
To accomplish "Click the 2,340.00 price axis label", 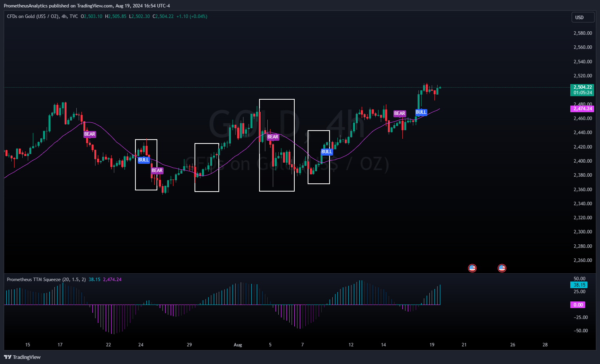I will tap(583, 204).
